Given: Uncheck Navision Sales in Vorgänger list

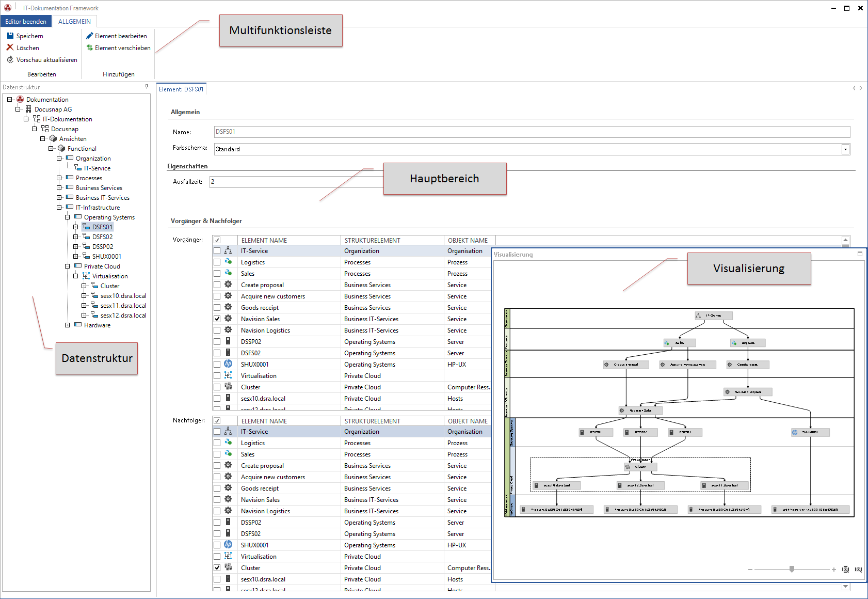Looking at the screenshot, I should [217, 319].
